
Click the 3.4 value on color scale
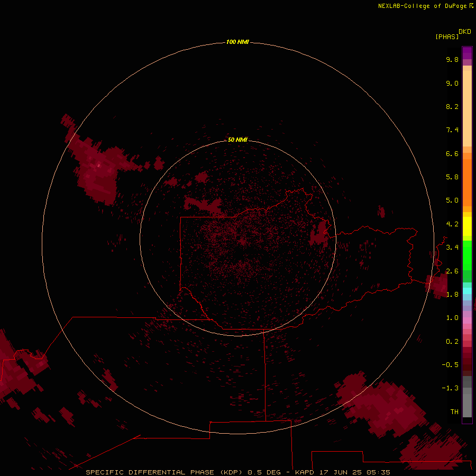tap(452, 248)
